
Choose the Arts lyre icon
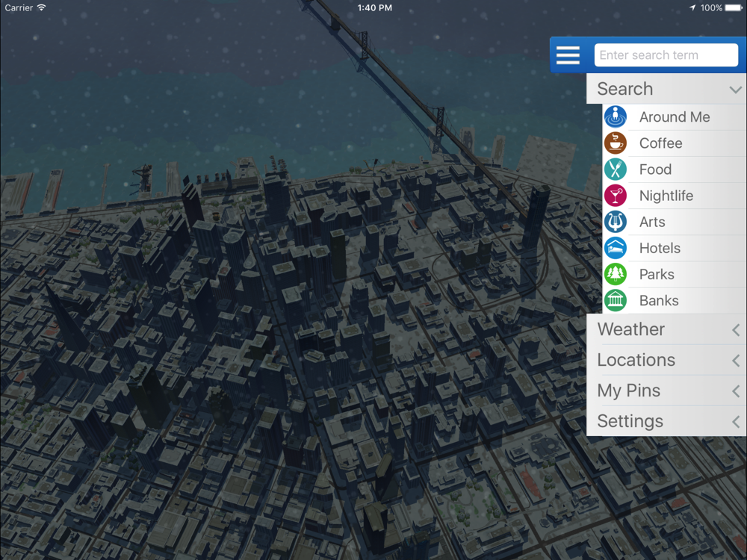coord(616,222)
